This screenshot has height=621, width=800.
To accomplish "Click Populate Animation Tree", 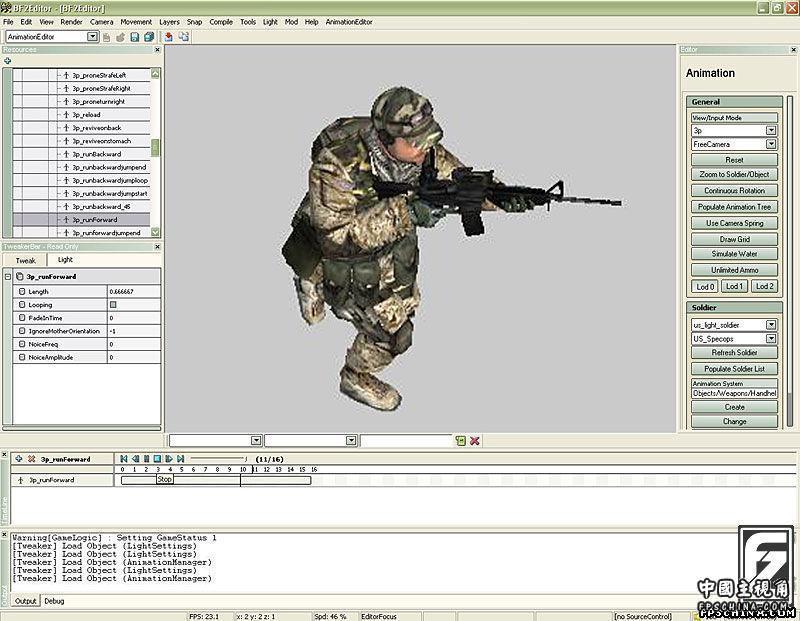I will coord(734,207).
